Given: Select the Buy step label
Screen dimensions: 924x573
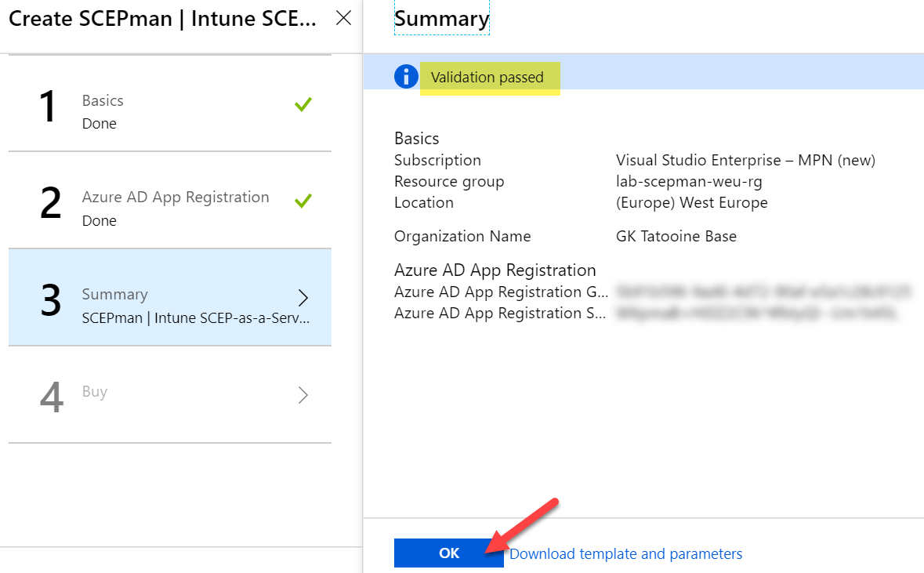Looking at the screenshot, I should click(95, 391).
